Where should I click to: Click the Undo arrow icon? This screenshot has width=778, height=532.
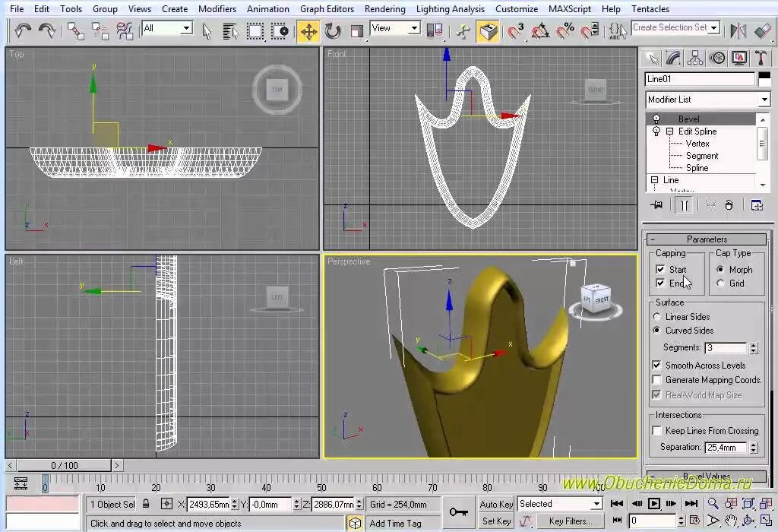23,31
